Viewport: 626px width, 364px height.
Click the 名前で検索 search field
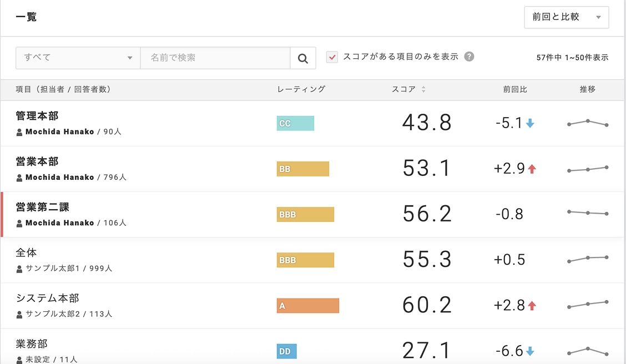pyautogui.click(x=215, y=58)
